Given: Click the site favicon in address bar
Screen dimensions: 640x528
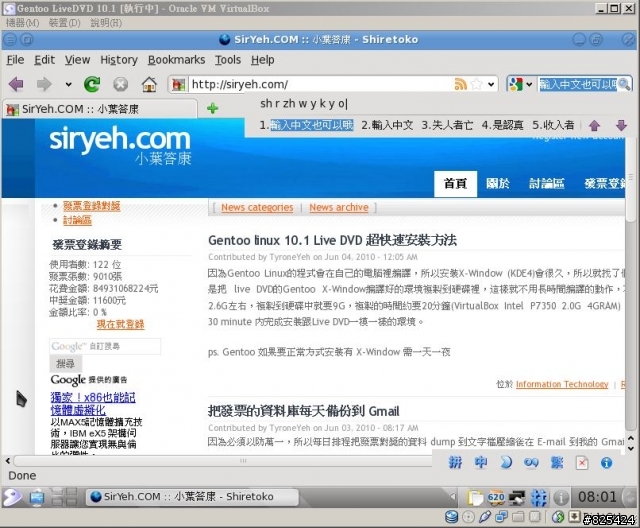Looking at the screenshot, I should click(178, 84).
